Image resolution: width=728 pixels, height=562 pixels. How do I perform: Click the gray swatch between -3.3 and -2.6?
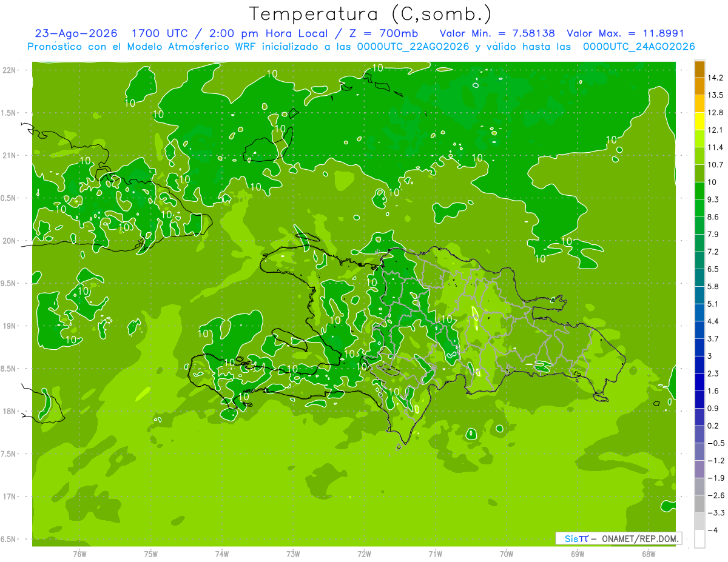click(x=699, y=504)
